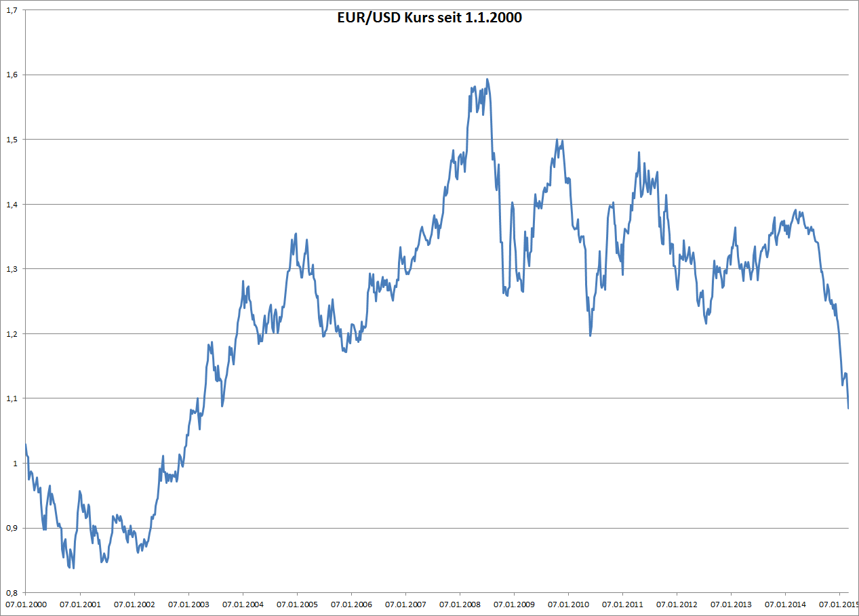Select the y-axis label 0,9
The height and width of the screenshot is (616, 859).
(12, 528)
